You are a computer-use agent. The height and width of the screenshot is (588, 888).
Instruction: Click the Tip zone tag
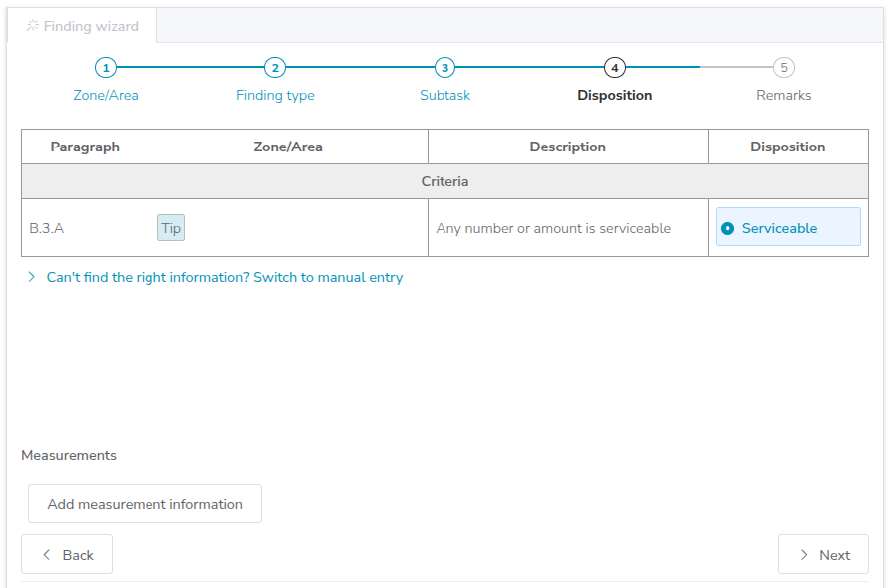171,228
